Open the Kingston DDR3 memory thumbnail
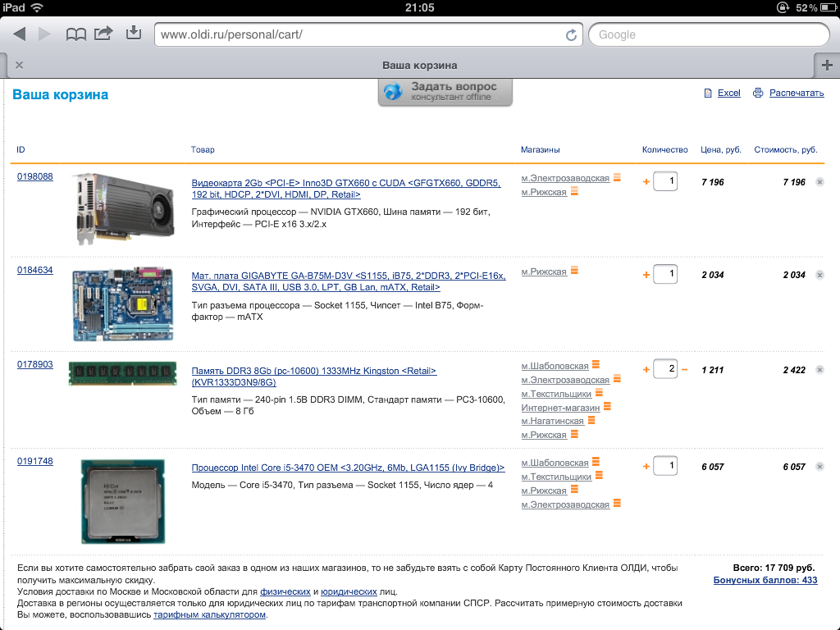The image size is (840, 630). click(123, 373)
